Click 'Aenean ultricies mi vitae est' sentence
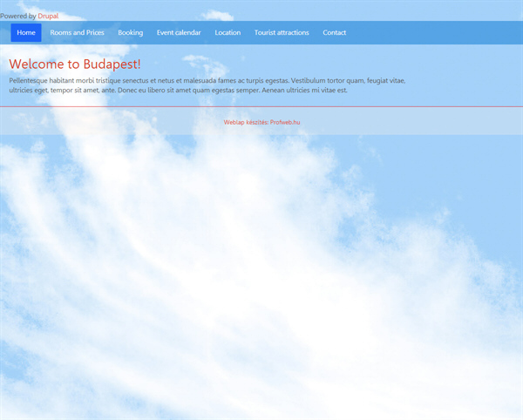The height and width of the screenshot is (420, 523). coord(304,91)
